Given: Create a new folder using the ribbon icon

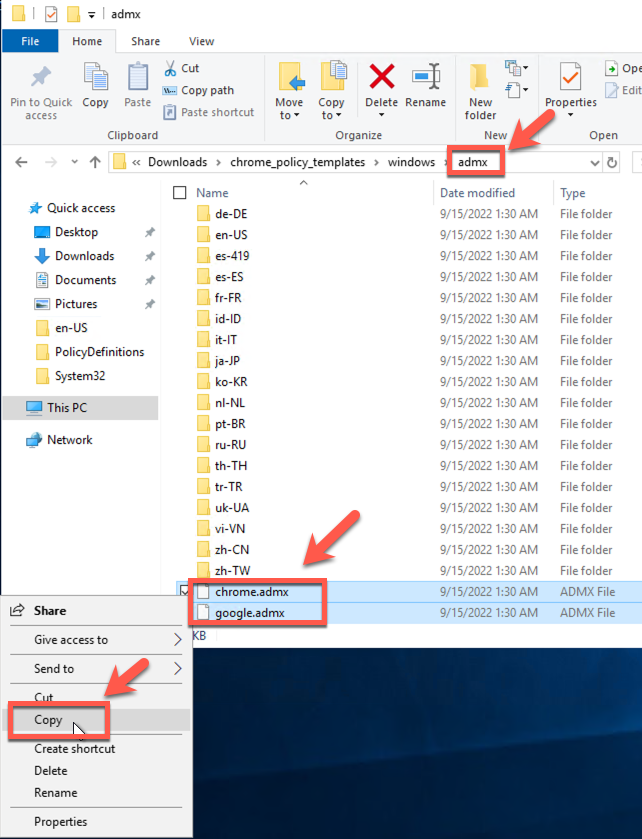Looking at the screenshot, I should tap(480, 79).
